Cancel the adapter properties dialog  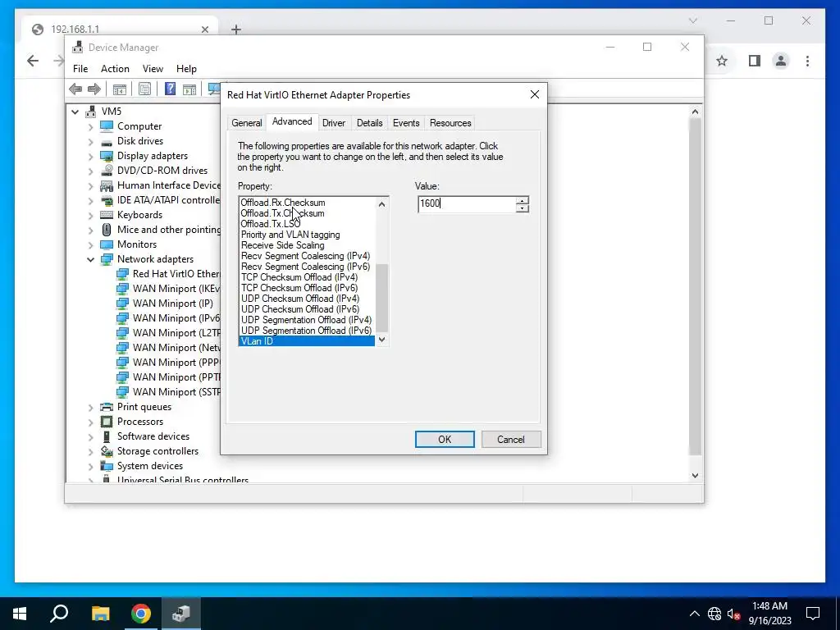click(510, 440)
